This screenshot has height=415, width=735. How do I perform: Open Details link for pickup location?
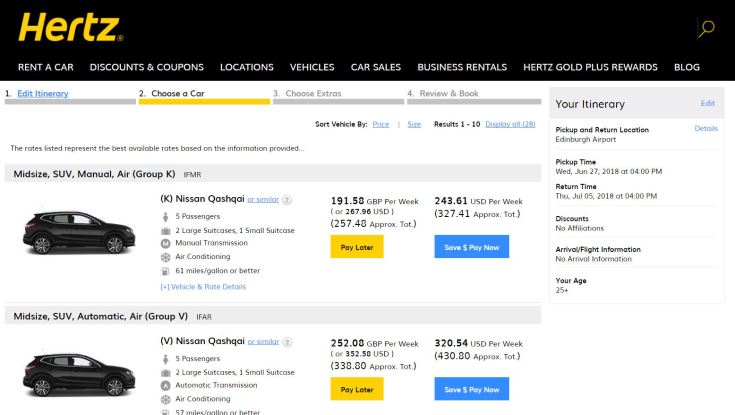[705, 129]
